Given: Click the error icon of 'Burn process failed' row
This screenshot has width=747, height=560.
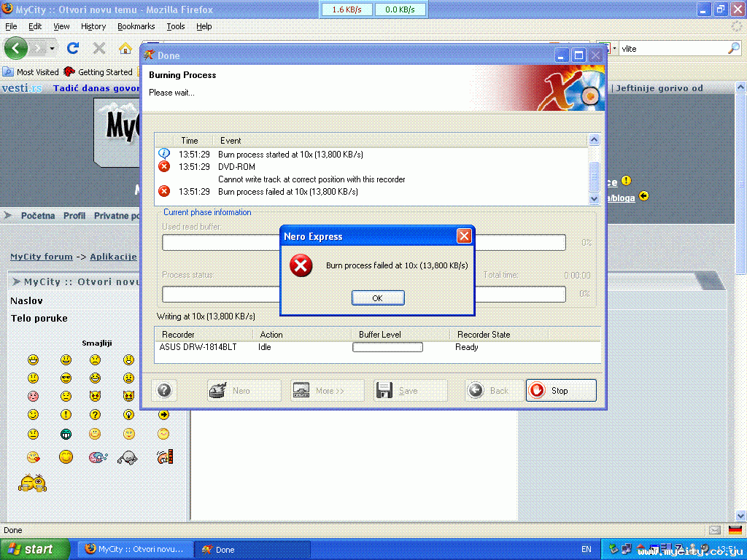Looking at the screenshot, I should [x=164, y=192].
